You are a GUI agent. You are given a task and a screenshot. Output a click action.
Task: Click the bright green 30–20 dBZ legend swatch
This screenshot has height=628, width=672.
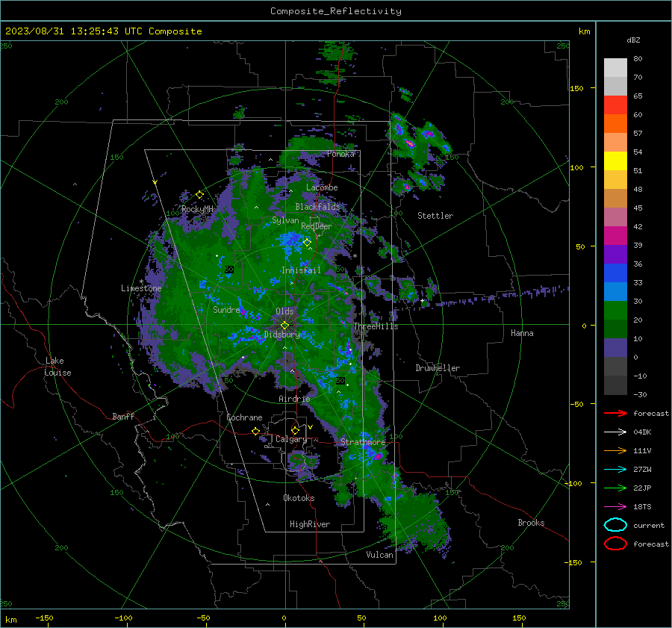(x=615, y=311)
